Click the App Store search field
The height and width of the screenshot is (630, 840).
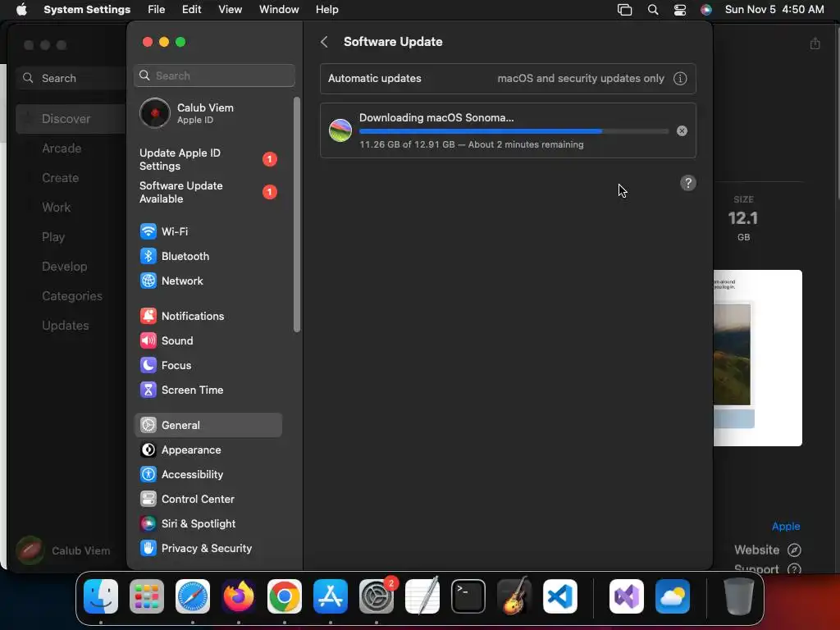pyautogui.click(x=71, y=78)
